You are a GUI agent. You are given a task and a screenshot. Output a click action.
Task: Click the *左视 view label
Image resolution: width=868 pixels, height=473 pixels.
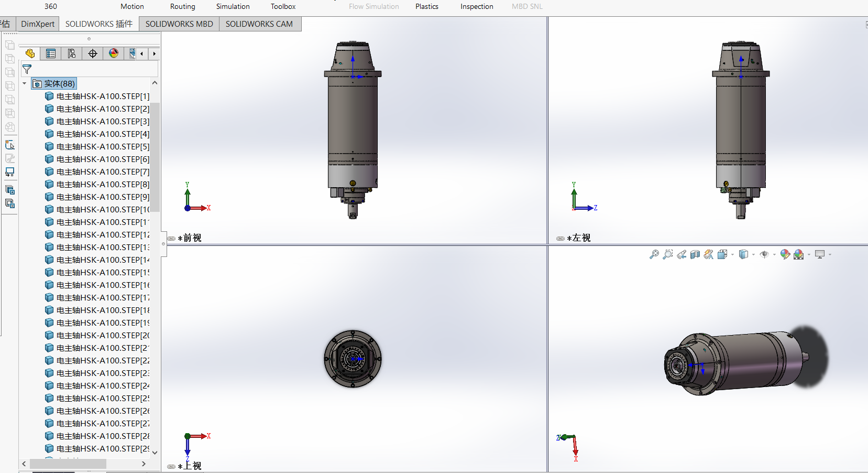click(579, 238)
